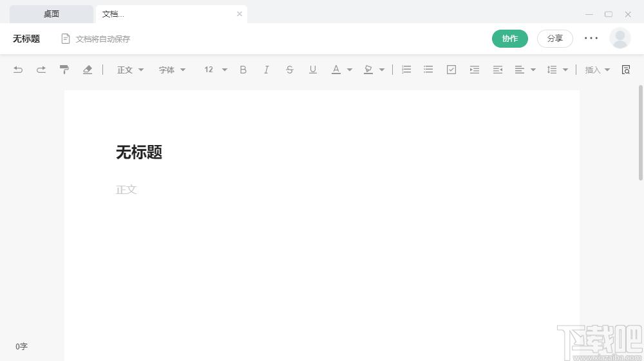Click the 正文 body placeholder text

click(x=126, y=190)
